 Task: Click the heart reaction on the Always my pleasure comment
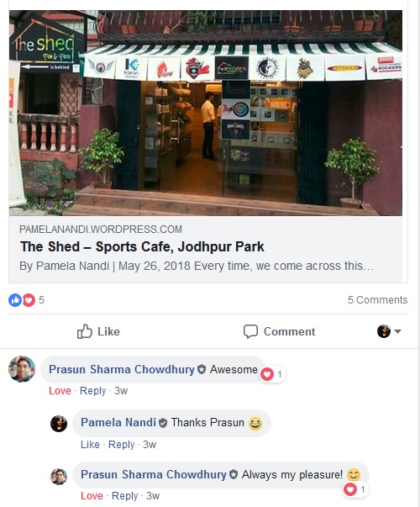350,489
